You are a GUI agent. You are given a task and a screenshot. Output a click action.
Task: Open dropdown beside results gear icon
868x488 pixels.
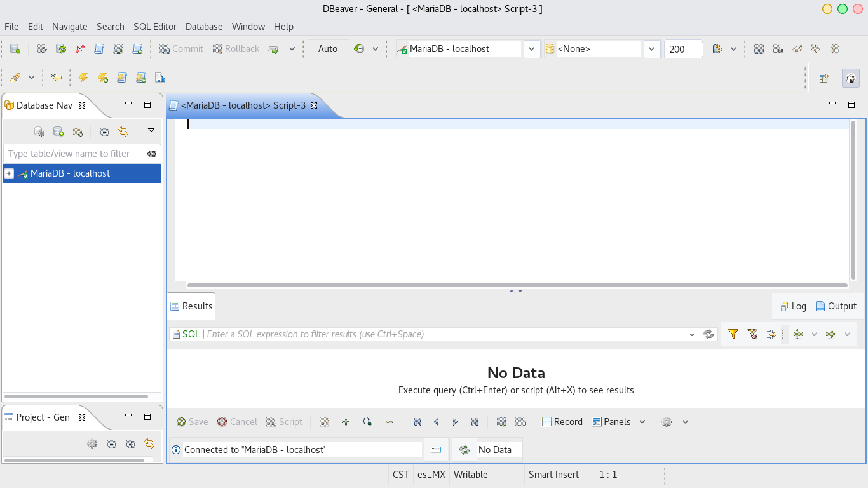(x=686, y=422)
